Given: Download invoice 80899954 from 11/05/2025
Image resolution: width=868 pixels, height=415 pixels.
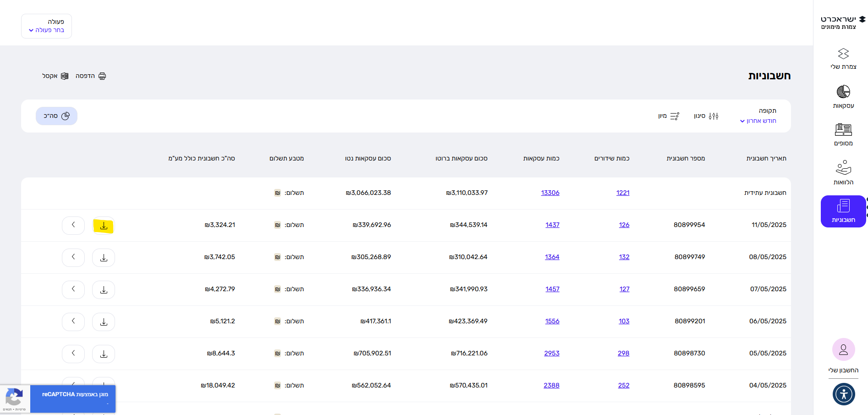Looking at the screenshot, I should tap(104, 226).
